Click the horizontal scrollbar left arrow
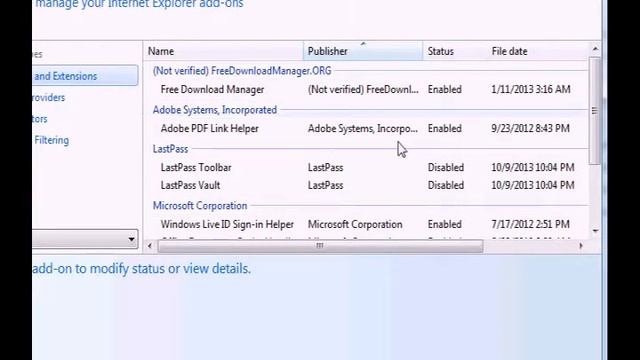This screenshot has width=640, height=360. pyautogui.click(x=150, y=246)
